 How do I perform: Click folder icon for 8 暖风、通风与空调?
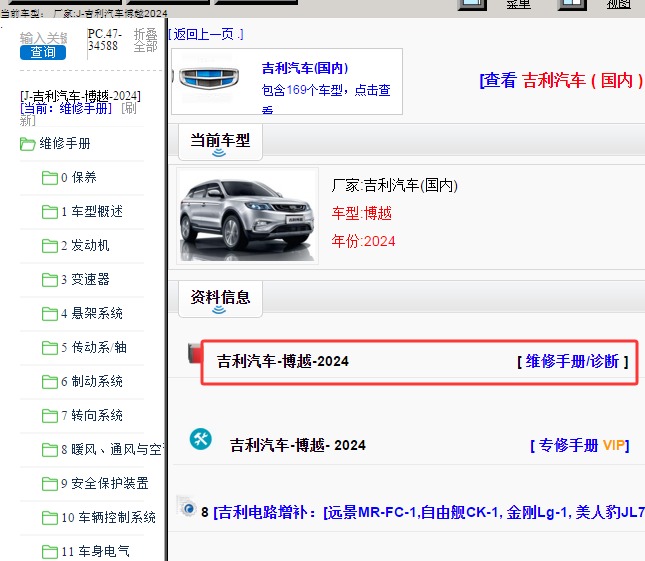(49, 450)
